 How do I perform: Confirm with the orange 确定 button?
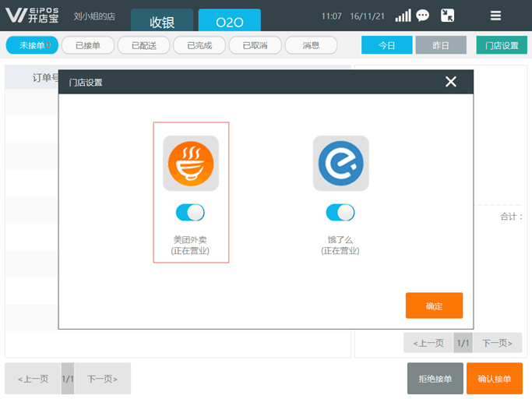[x=434, y=305]
